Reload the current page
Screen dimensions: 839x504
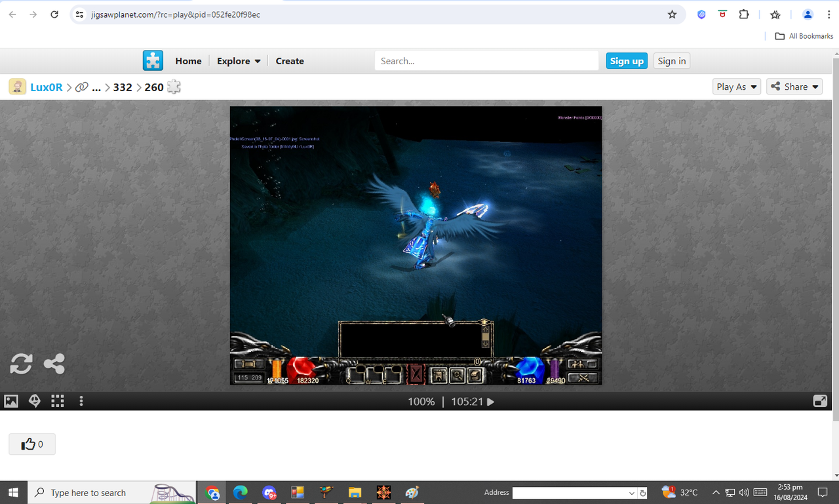tap(54, 14)
